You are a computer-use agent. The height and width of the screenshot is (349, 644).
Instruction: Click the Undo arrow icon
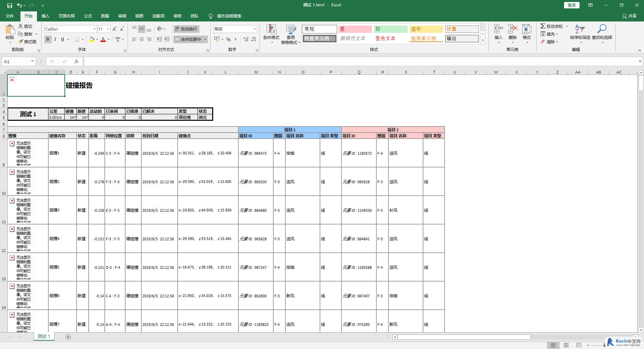pos(20,5)
